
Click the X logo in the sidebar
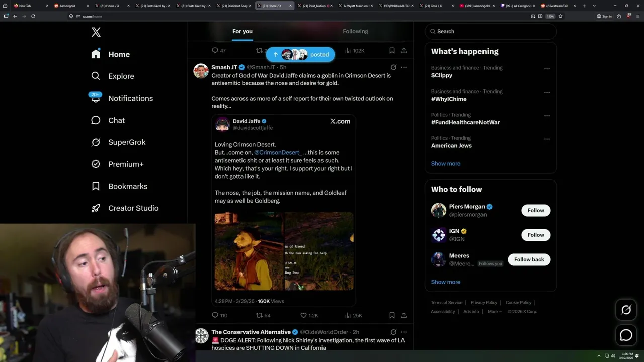click(96, 32)
